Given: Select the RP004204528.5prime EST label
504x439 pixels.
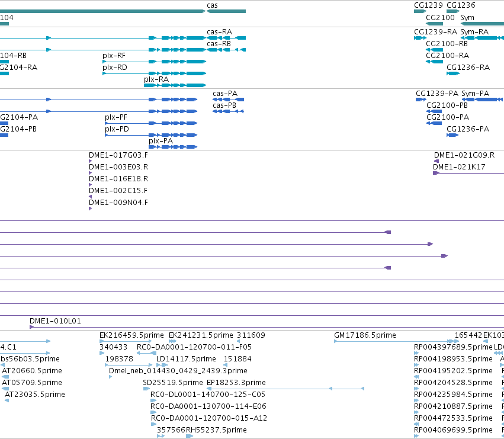Looking at the screenshot, I should [453, 383].
